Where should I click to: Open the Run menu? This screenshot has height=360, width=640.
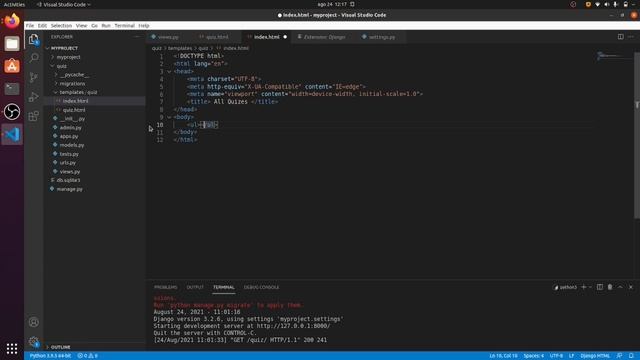point(106,25)
